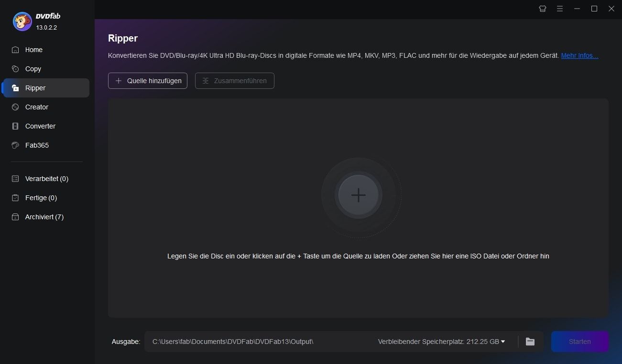Open Fab365 in the sidebar
Image resolution: width=622 pixels, height=364 pixels.
click(x=46, y=145)
